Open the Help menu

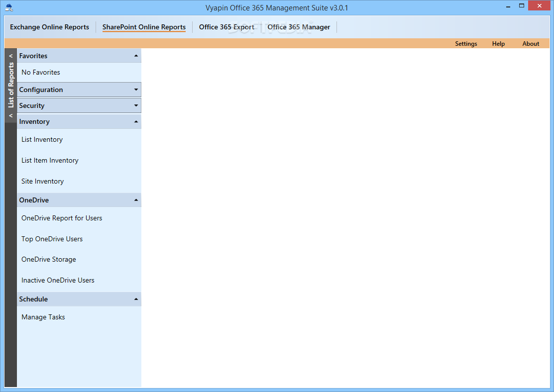click(498, 44)
